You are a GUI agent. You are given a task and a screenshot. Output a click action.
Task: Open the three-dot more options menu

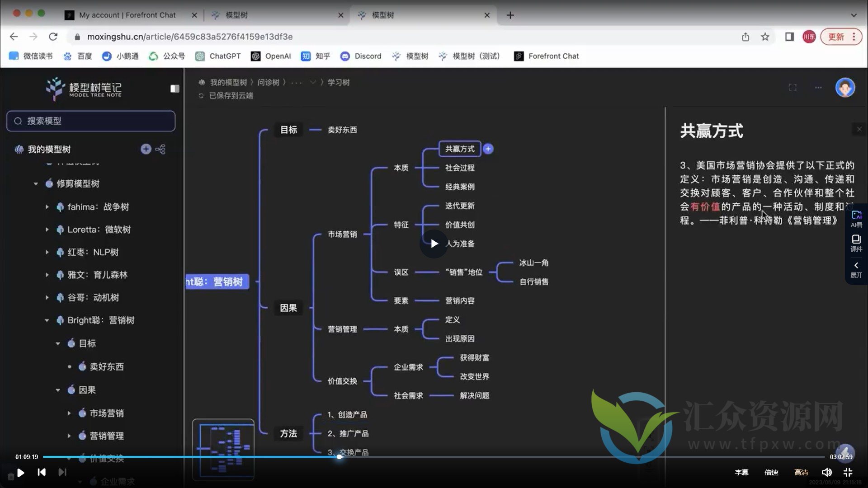tap(818, 88)
